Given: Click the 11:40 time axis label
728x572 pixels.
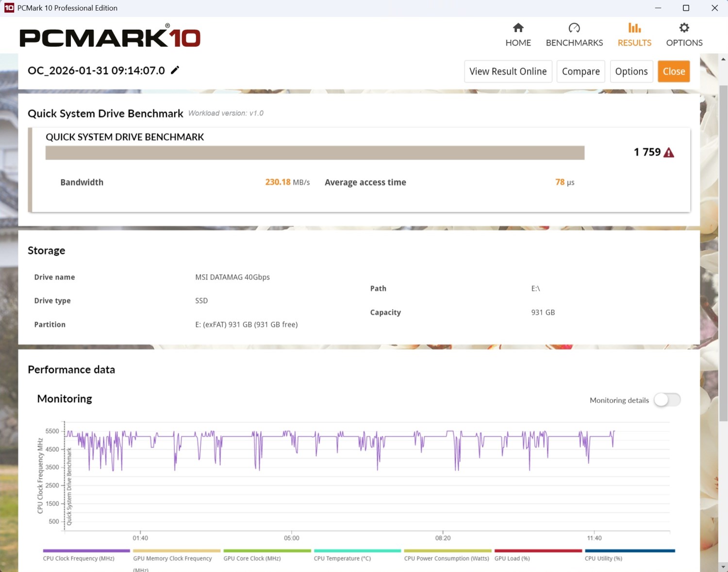Looking at the screenshot, I should coord(594,538).
